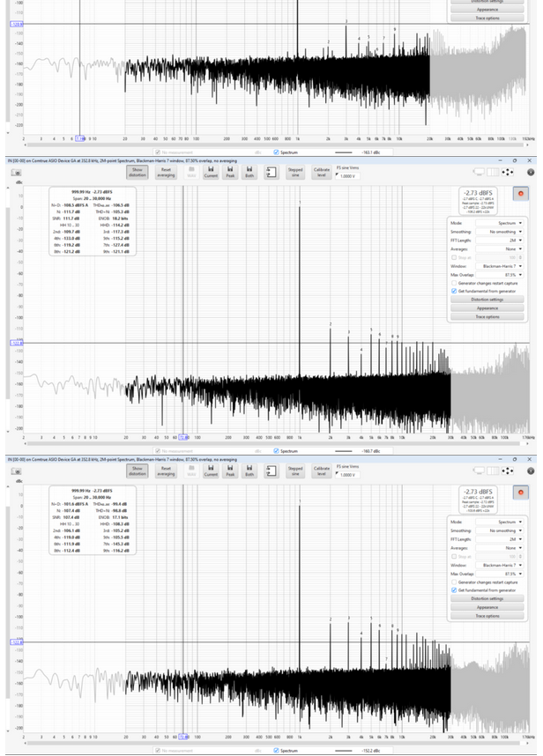Toggle Spectrum trace checkbox in top RTA window
Viewport: 543px width, 756px height.
click(276, 152)
